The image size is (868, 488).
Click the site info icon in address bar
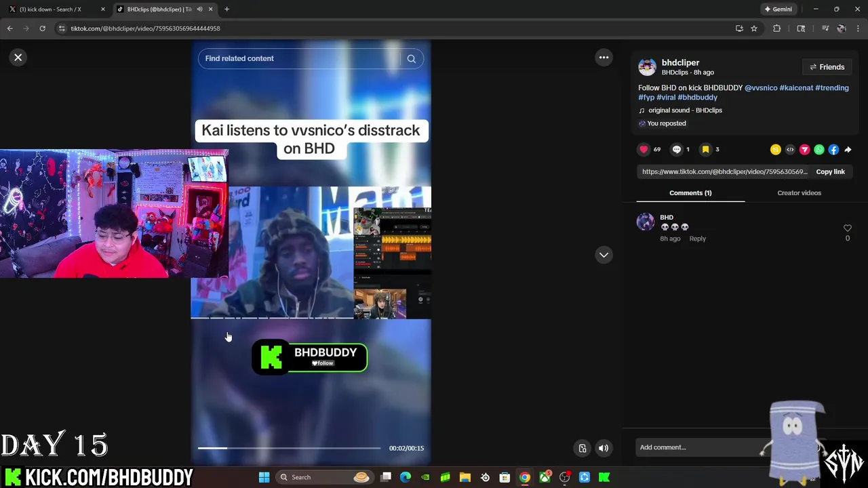[62, 28]
